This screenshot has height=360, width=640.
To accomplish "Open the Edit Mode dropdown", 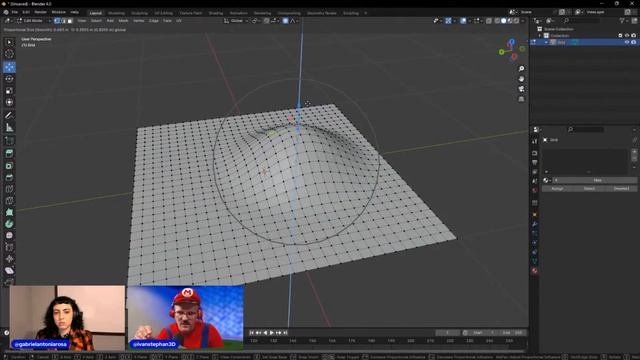I will (x=34, y=20).
